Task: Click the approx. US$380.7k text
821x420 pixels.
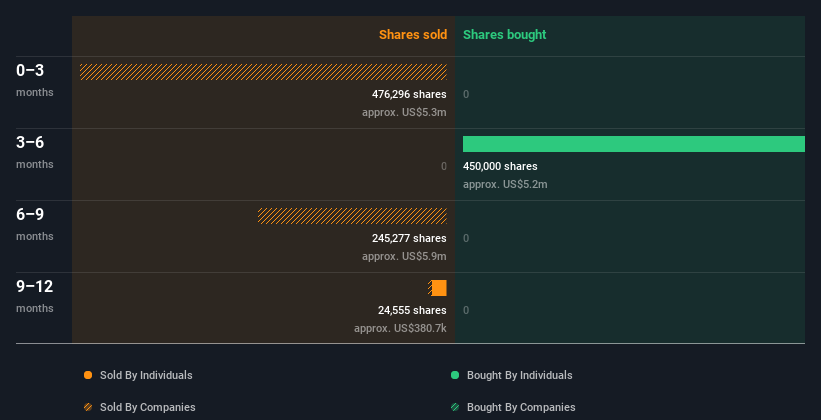Action: (x=401, y=328)
